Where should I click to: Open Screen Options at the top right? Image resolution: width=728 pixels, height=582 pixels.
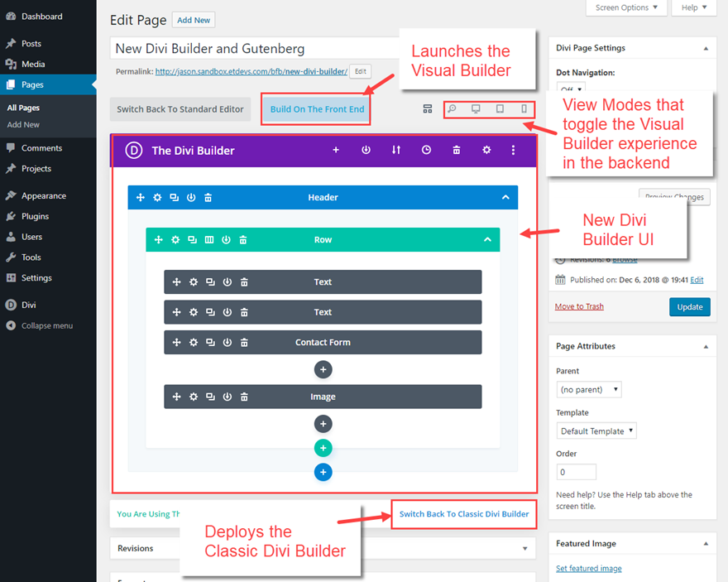pos(626,7)
